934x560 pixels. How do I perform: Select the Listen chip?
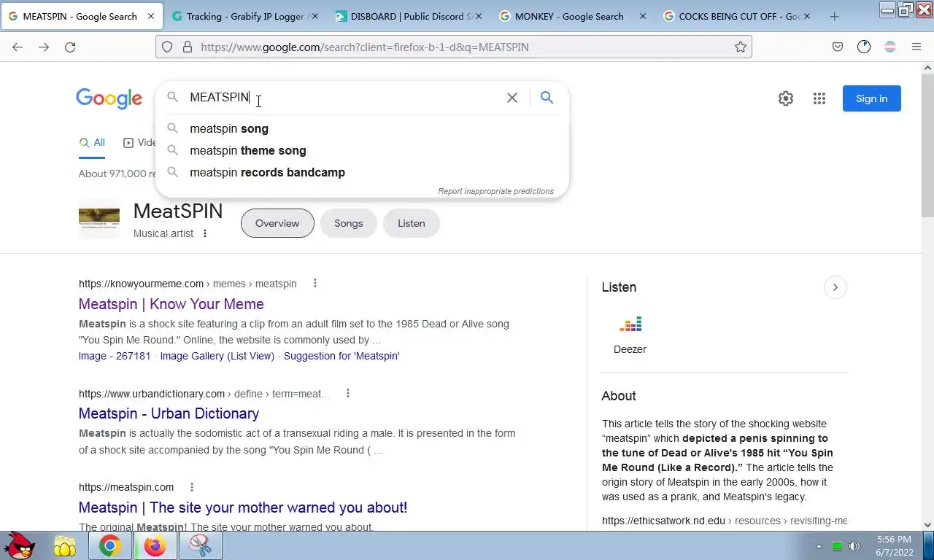tap(411, 223)
